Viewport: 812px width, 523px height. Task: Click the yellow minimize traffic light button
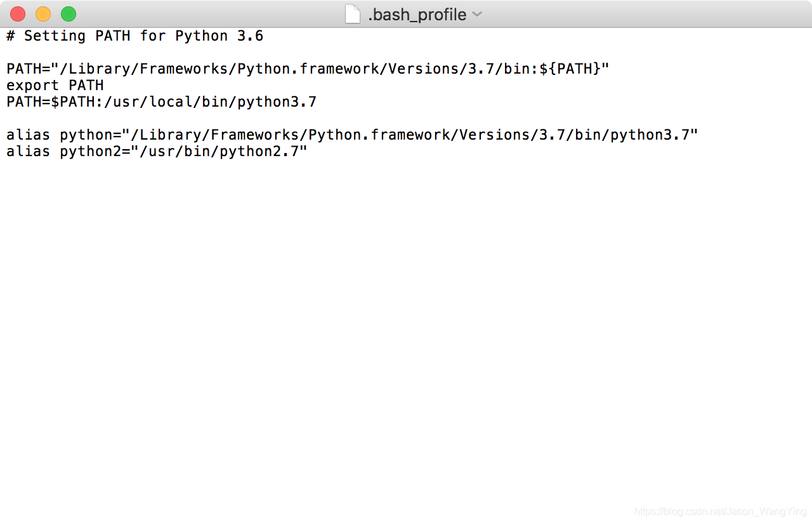click(x=43, y=13)
